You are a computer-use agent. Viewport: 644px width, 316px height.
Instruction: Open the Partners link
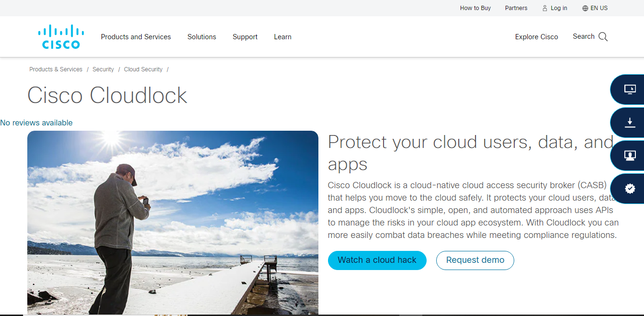(516, 8)
